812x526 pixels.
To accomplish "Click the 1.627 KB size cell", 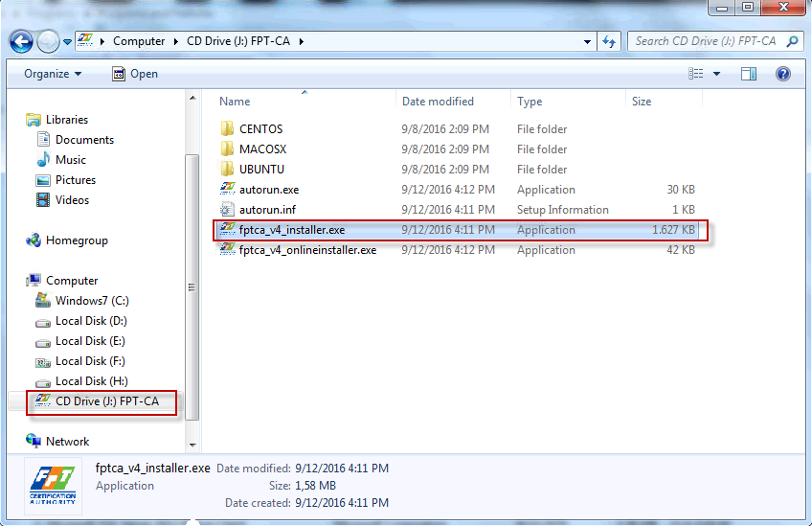I will point(673,230).
